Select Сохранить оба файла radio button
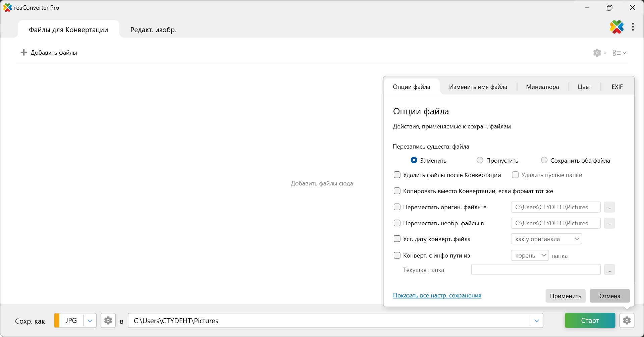 click(544, 160)
